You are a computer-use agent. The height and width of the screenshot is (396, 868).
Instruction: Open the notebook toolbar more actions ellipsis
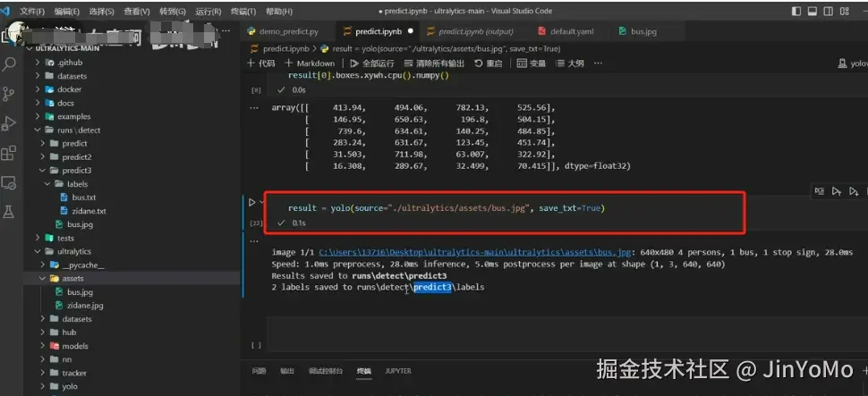pos(598,63)
